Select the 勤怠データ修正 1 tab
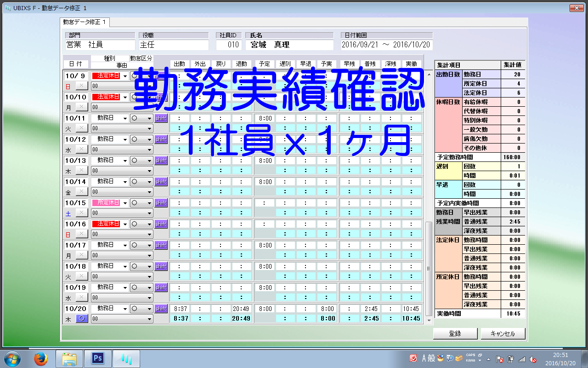 [85, 22]
